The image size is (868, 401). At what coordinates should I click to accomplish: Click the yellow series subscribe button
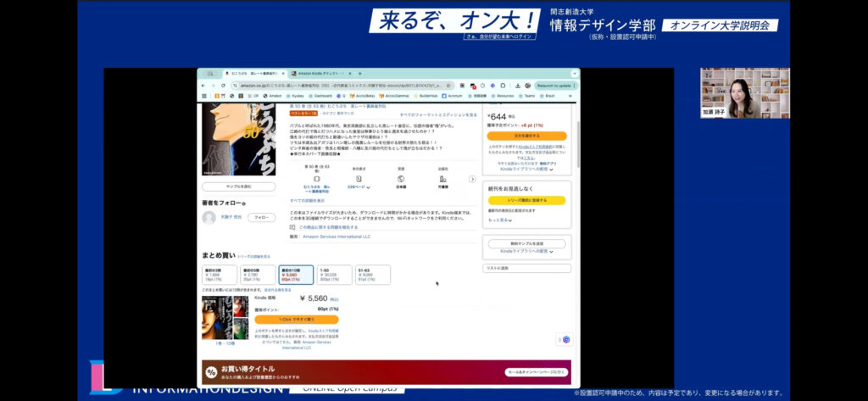pyautogui.click(x=526, y=200)
